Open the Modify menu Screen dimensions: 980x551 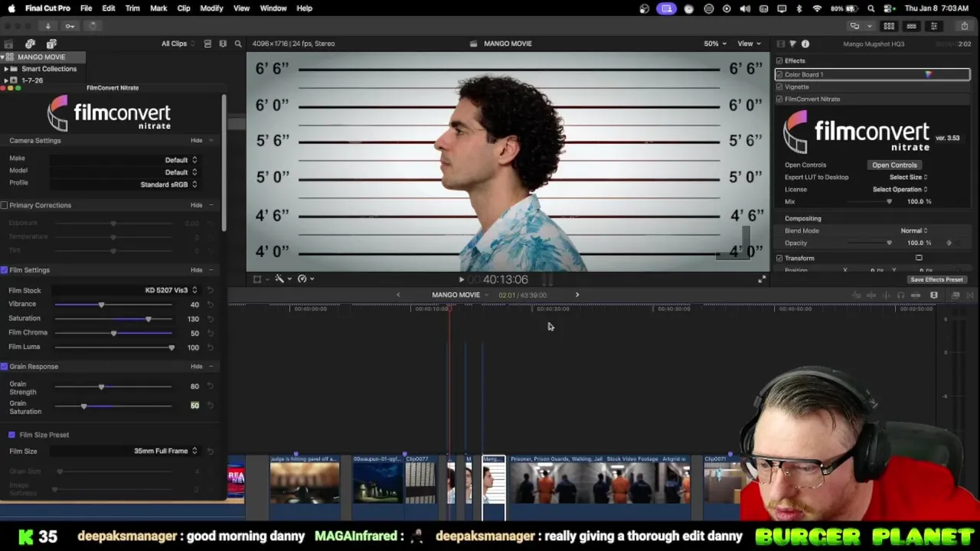pos(211,8)
